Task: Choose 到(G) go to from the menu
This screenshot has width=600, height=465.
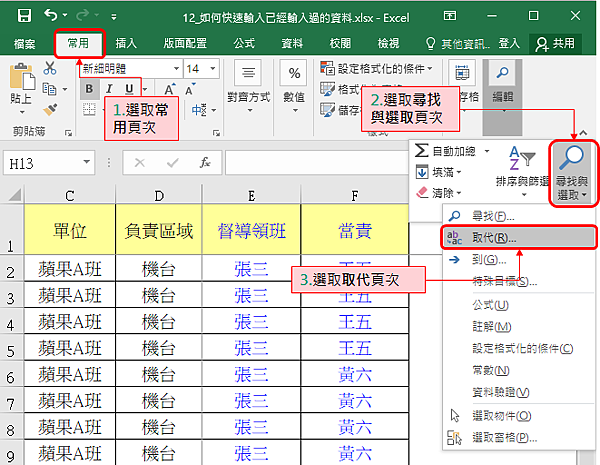Action: (518, 260)
